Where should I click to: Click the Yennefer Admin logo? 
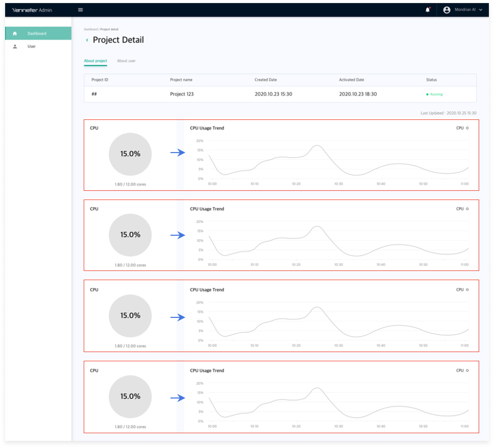pos(32,10)
